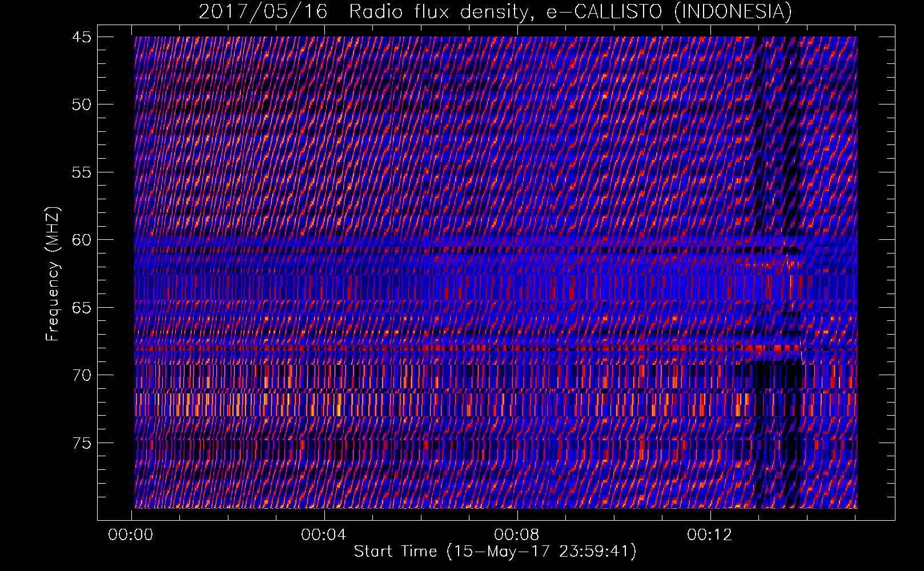Click the 00:12 time tick label
Image resolution: width=924 pixels, height=571 pixels.
coord(710,535)
